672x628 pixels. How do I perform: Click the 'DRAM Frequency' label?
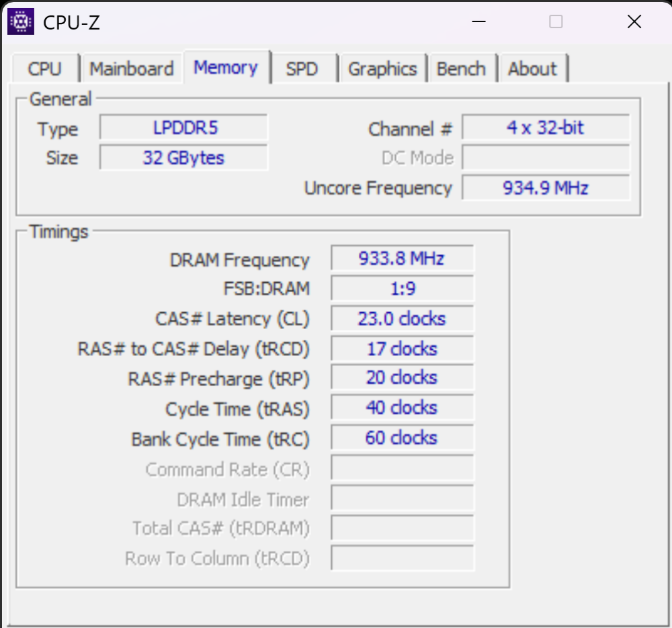(x=240, y=260)
